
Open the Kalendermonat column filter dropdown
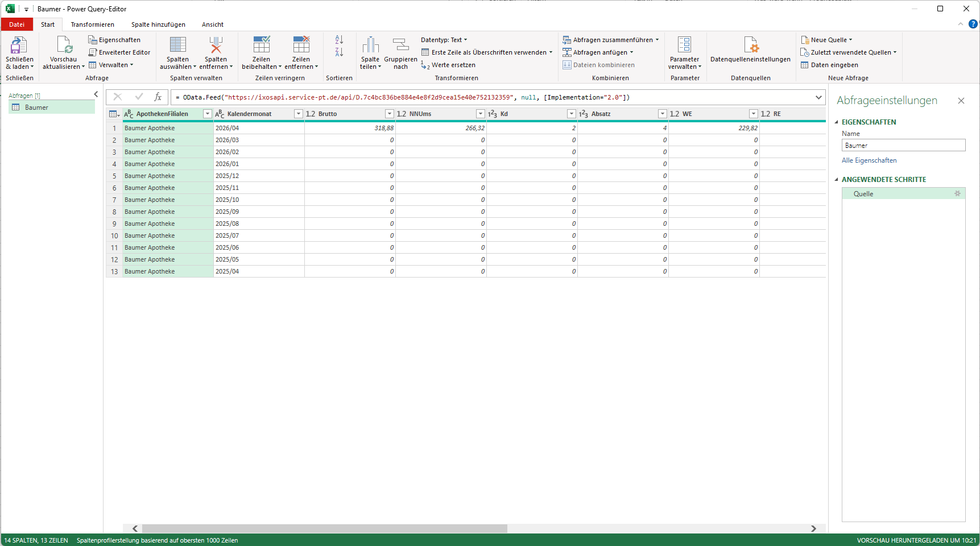[298, 114]
